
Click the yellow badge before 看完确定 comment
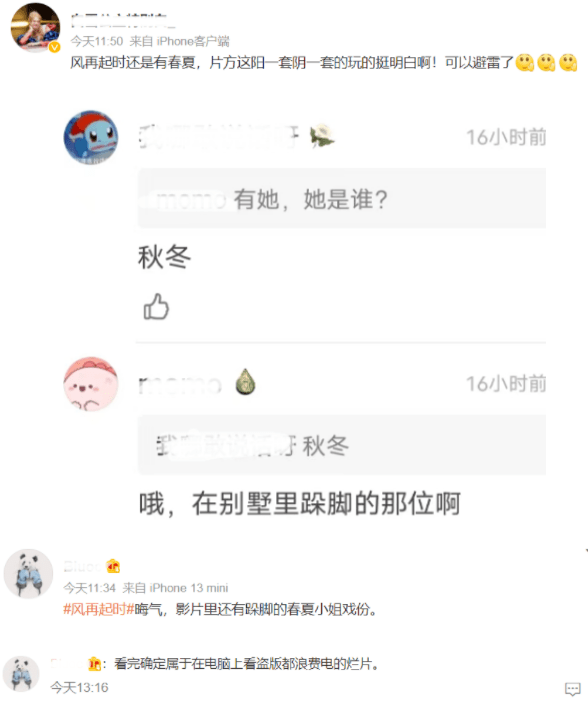(94, 664)
